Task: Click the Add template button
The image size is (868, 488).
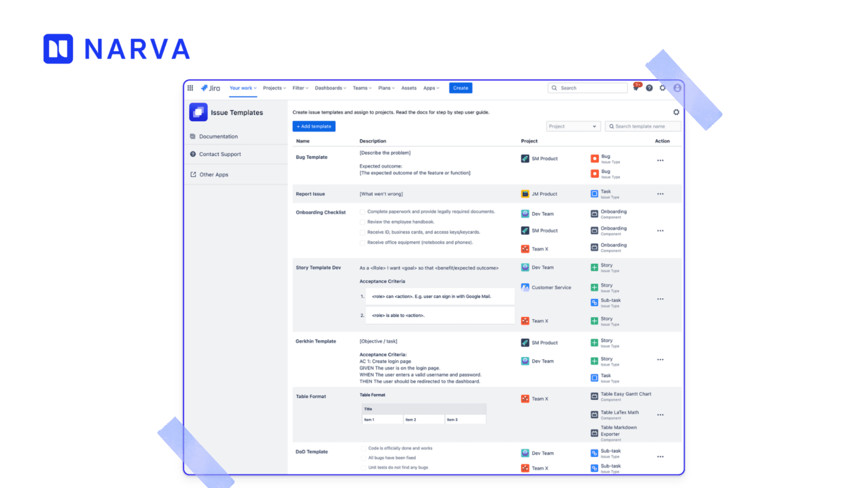Action: coord(314,126)
